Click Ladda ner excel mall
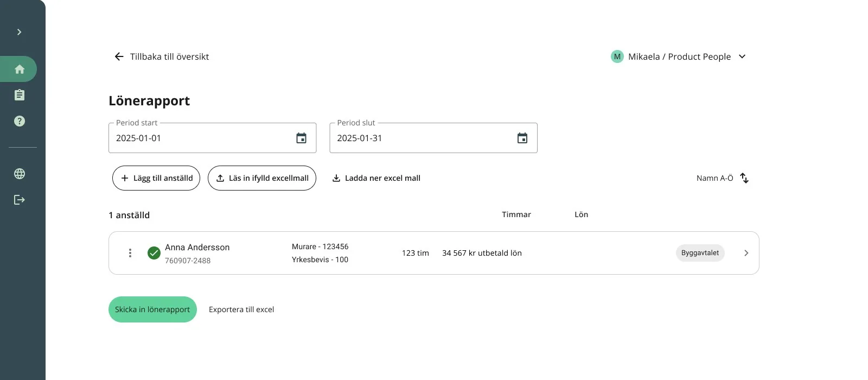This screenshot has height=380, width=868. coord(376,178)
